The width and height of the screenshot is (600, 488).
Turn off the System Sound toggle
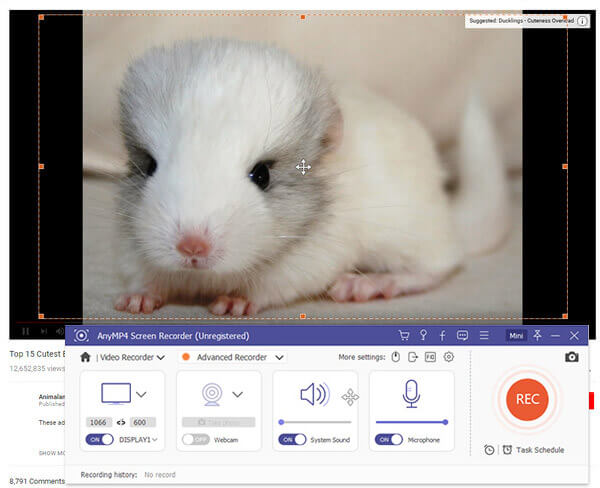(x=290, y=439)
